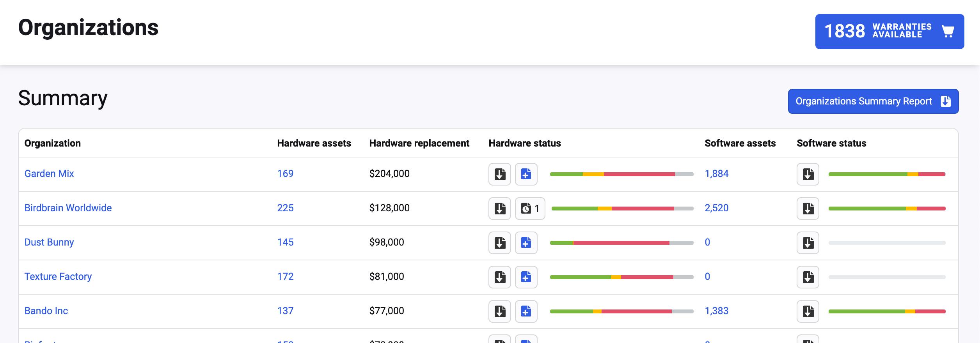The height and width of the screenshot is (343, 980).
Task: Click the $81,000 replacement value
Action: 387,277
